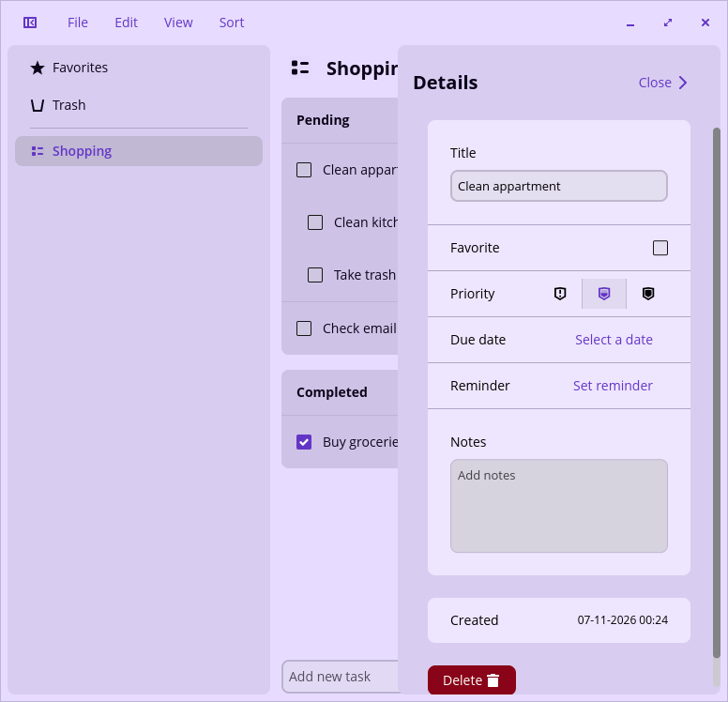Click the Add new task field
The height and width of the screenshot is (702, 728).
(x=341, y=677)
